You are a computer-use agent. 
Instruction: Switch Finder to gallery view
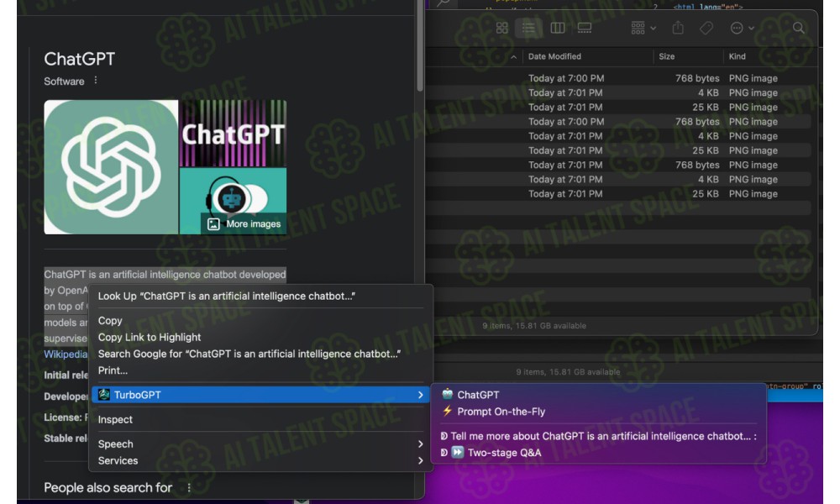point(585,28)
